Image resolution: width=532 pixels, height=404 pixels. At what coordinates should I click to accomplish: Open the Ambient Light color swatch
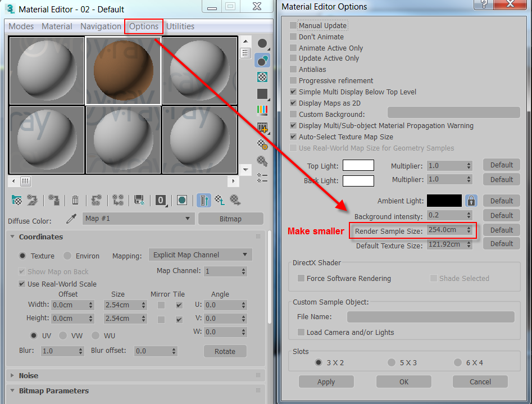[444, 201]
